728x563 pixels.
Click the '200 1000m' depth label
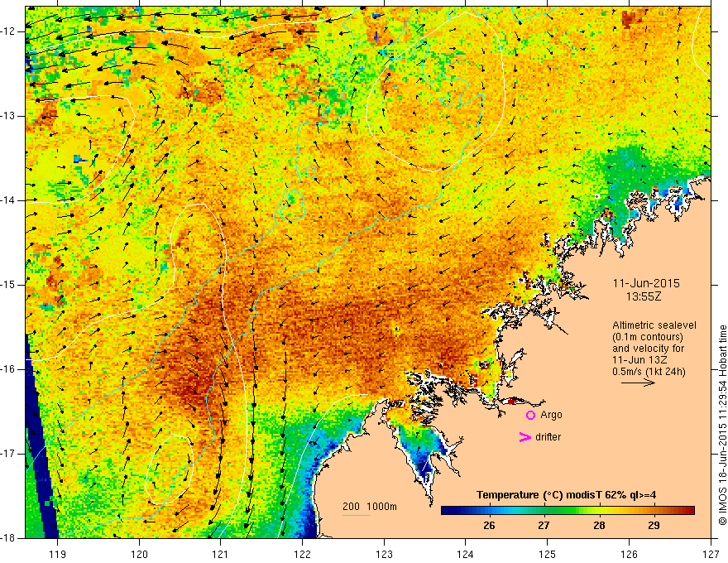click(370, 507)
